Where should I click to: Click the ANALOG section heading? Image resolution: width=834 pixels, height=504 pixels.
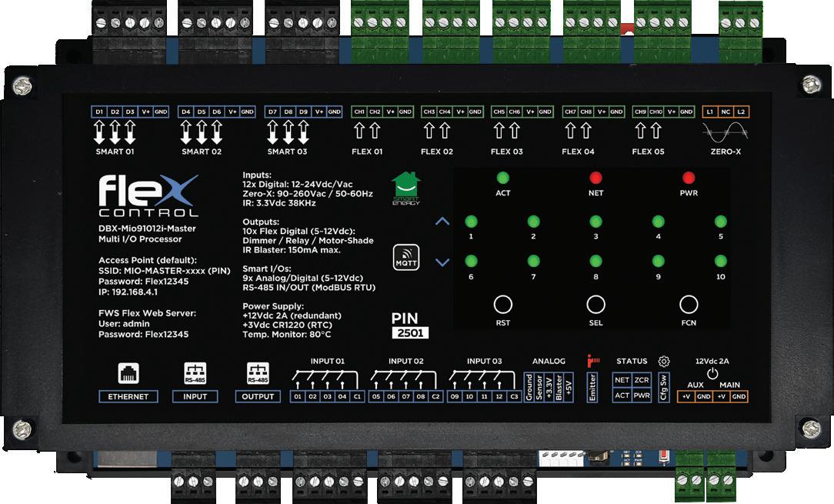tap(549, 362)
